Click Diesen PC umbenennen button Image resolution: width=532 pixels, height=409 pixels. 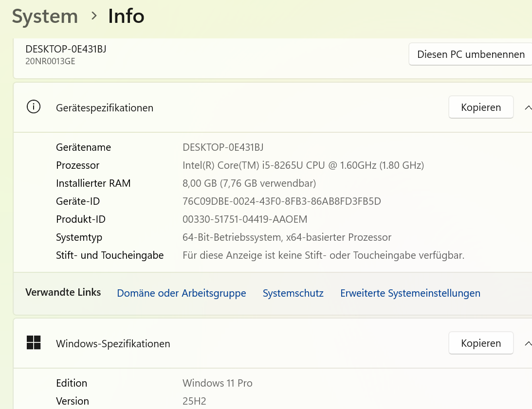[471, 54]
